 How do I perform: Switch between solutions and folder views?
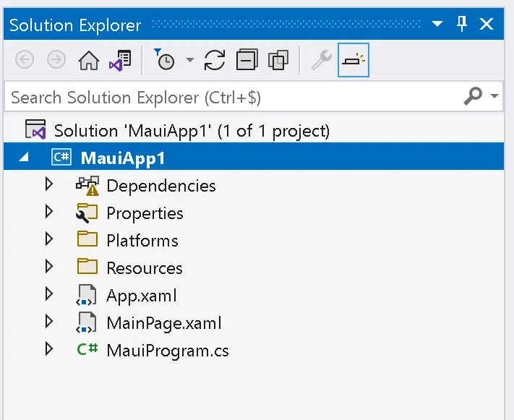(x=120, y=60)
